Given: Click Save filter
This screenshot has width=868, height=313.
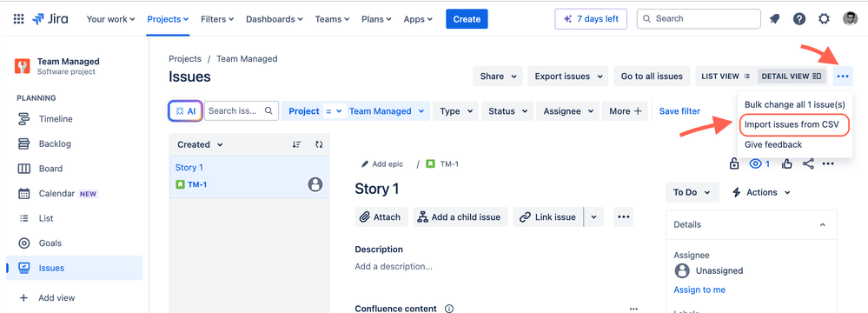Looking at the screenshot, I should (679, 110).
